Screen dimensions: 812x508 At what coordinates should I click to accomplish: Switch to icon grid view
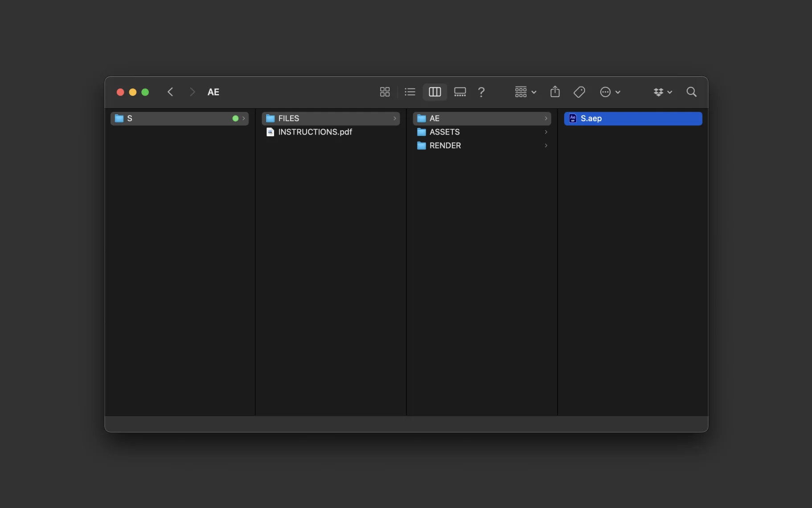(x=385, y=92)
